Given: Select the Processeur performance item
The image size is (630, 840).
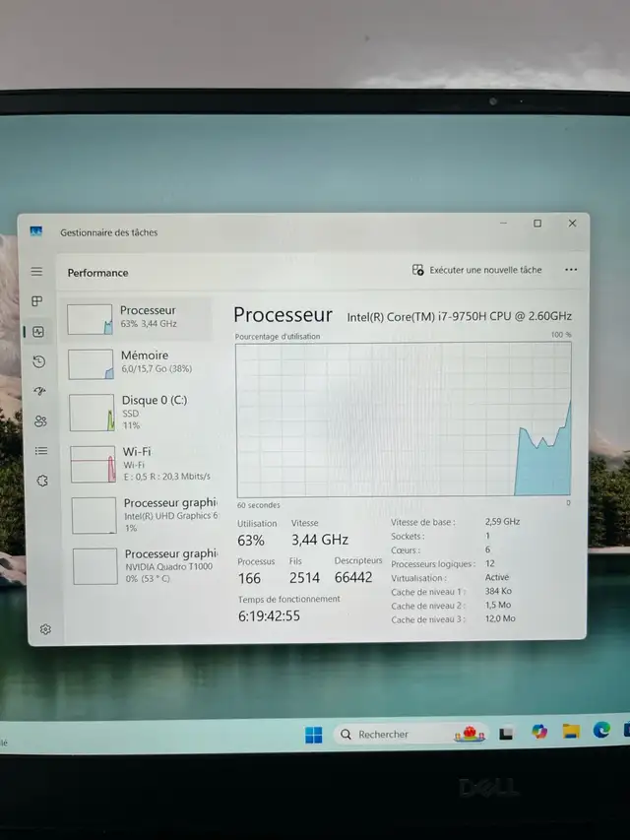Looking at the screenshot, I should click(x=139, y=318).
